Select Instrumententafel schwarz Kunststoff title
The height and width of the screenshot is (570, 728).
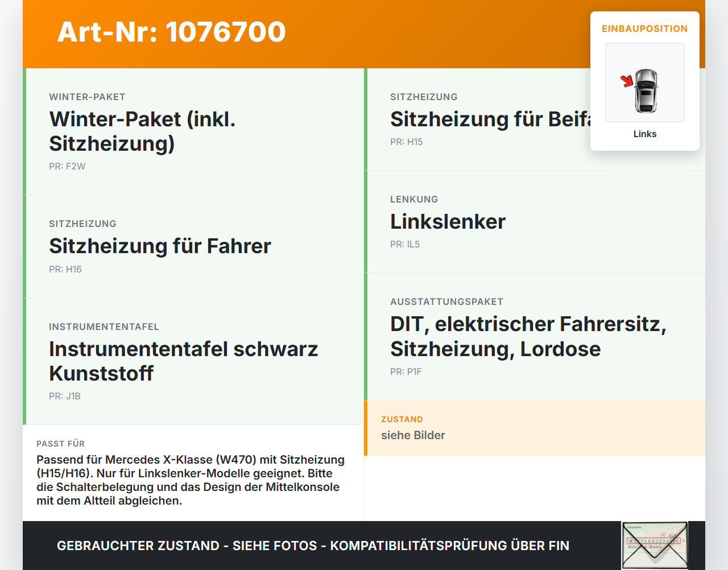coord(183,361)
